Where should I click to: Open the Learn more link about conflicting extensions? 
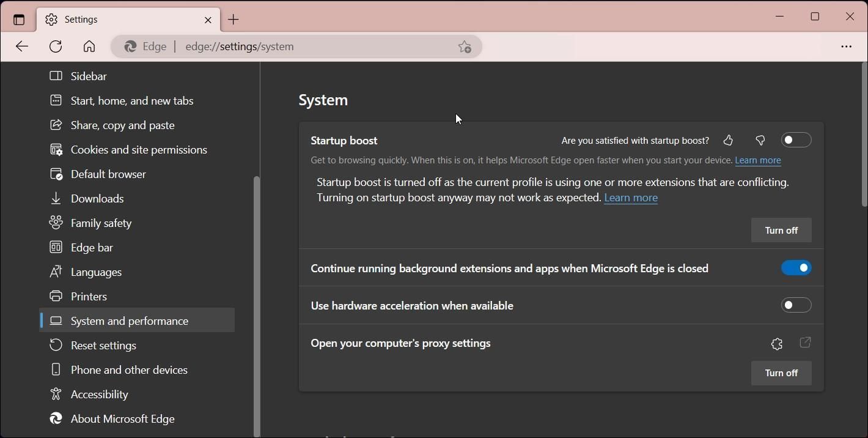(630, 197)
